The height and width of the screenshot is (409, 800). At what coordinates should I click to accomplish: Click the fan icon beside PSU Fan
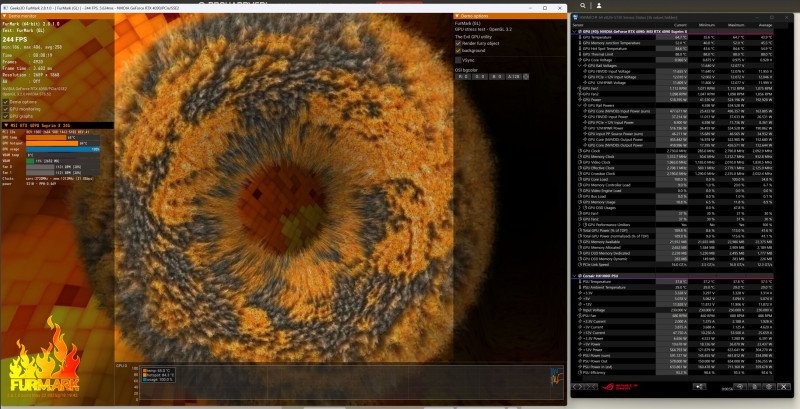coord(580,316)
